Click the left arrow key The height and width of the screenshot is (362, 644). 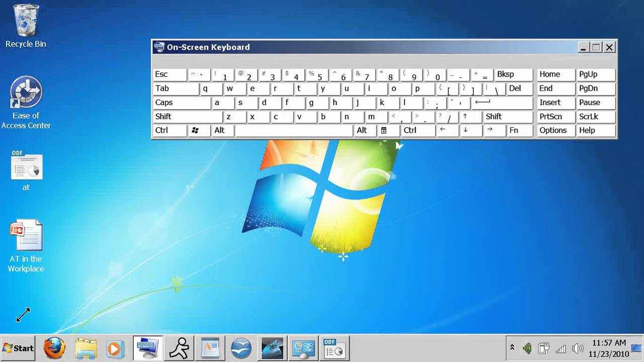coord(447,131)
